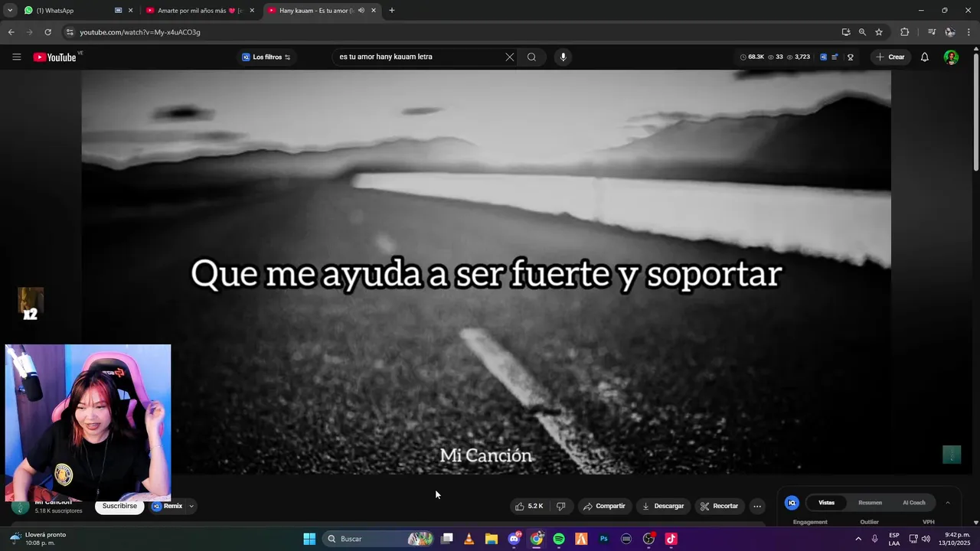Open Chrome zoom magnifier in address bar
980x551 pixels.
click(x=862, y=32)
